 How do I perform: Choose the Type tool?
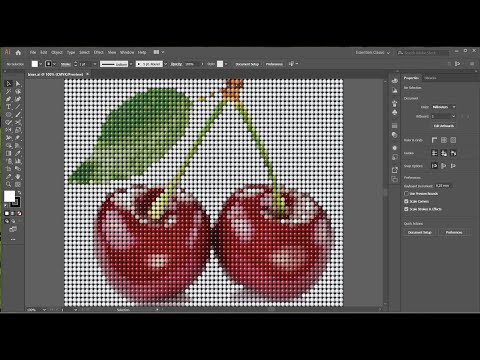[9, 107]
